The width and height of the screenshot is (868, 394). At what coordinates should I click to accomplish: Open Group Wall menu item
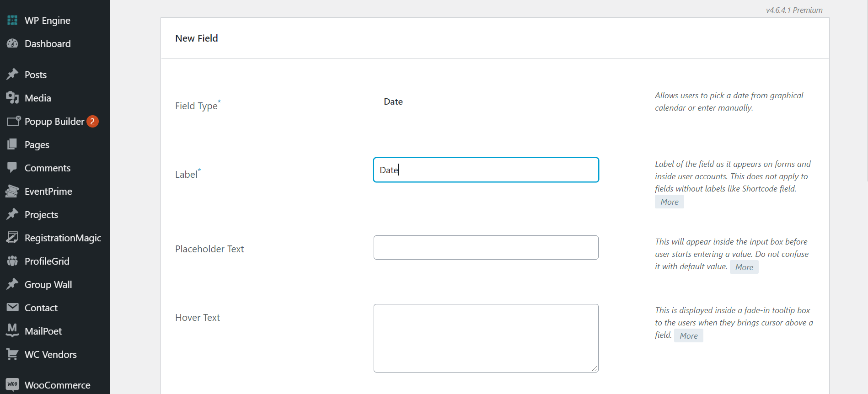[x=48, y=284]
